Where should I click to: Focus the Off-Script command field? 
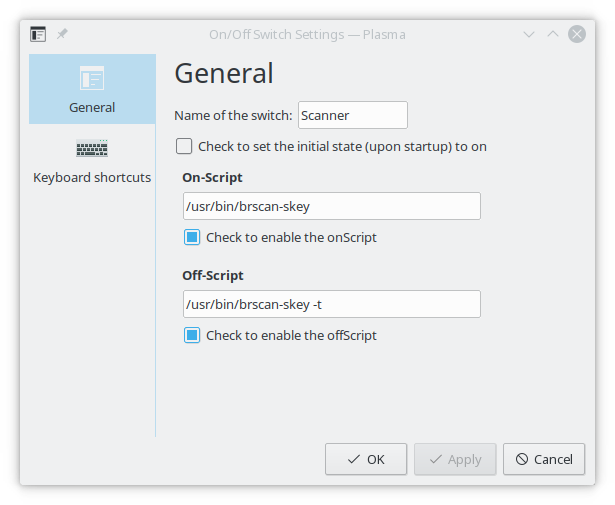coord(331,304)
